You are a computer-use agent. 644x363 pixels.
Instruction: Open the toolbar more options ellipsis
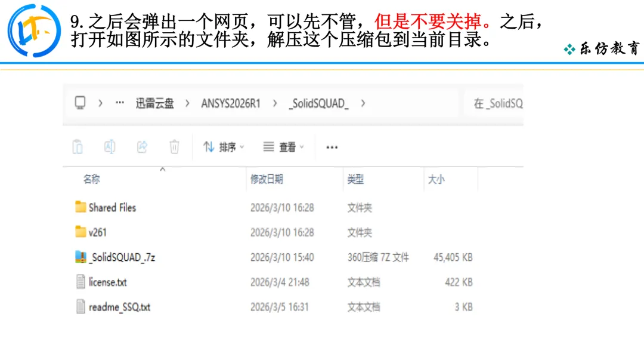[x=332, y=147]
